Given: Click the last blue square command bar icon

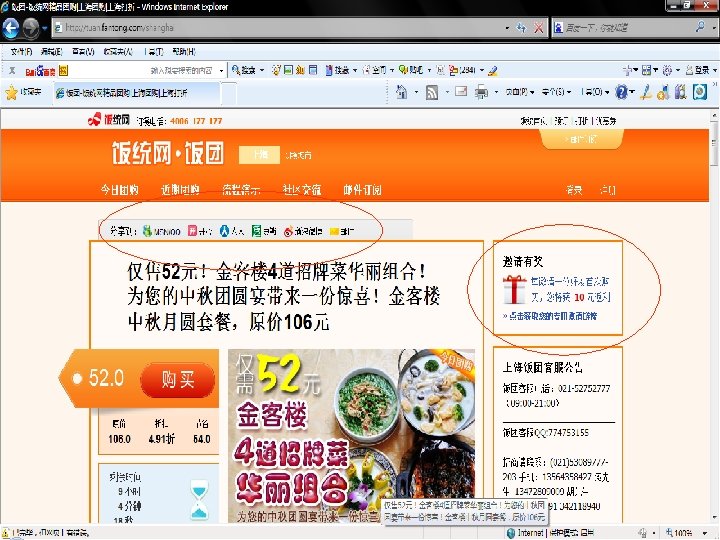Looking at the screenshot, I should point(699,92).
